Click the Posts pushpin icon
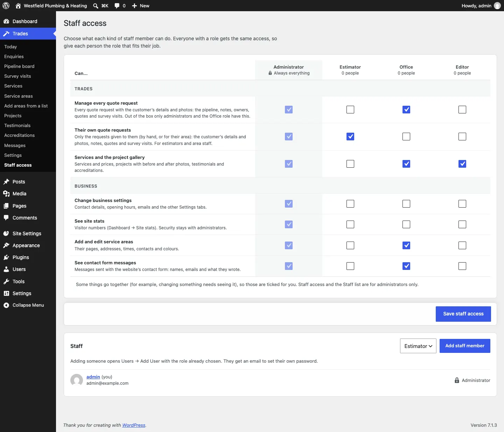Screen dimensions: 504x432 (6, 182)
